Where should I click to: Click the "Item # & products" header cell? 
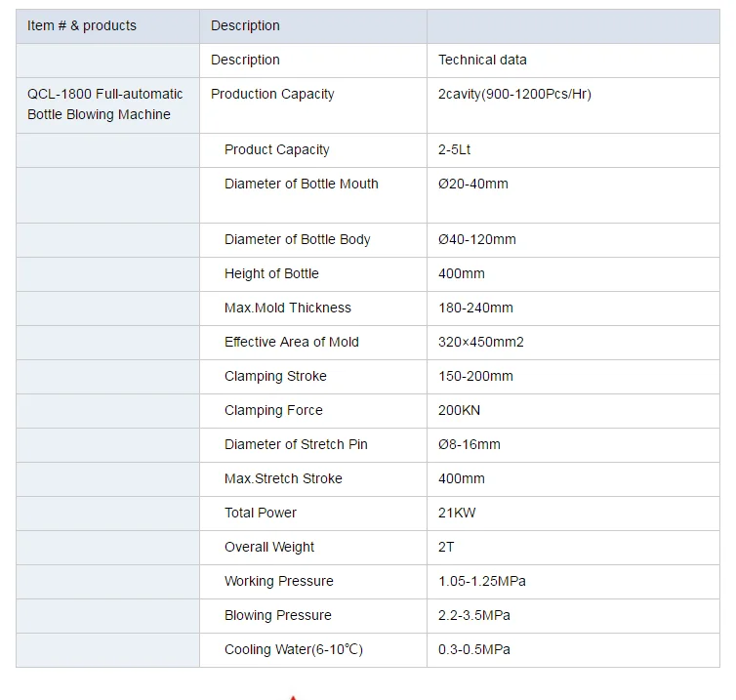pyautogui.click(x=82, y=25)
